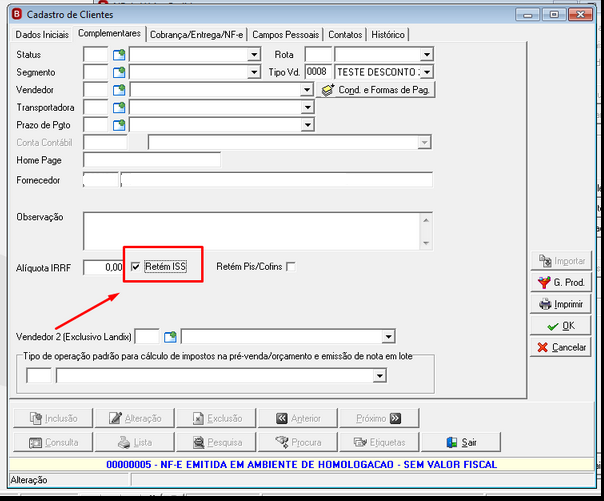The image size is (604, 501).
Task: Go to the Próximo record button
Action: [x=379, y=418]
